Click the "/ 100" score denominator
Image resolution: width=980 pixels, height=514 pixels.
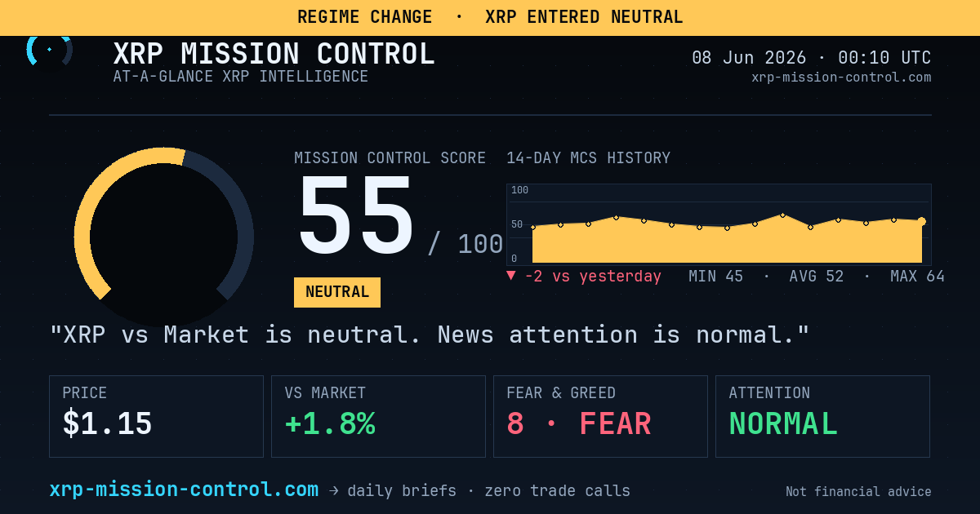(465, 244)
